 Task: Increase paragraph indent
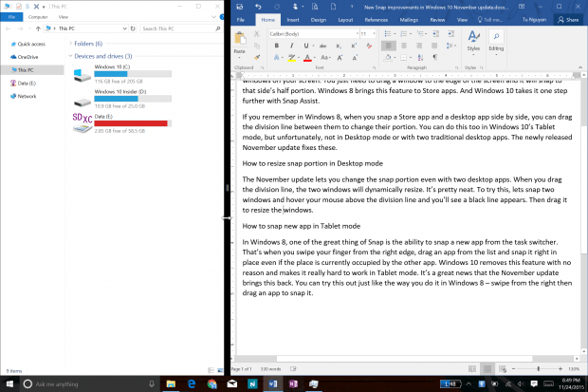[x=450, y=34]
